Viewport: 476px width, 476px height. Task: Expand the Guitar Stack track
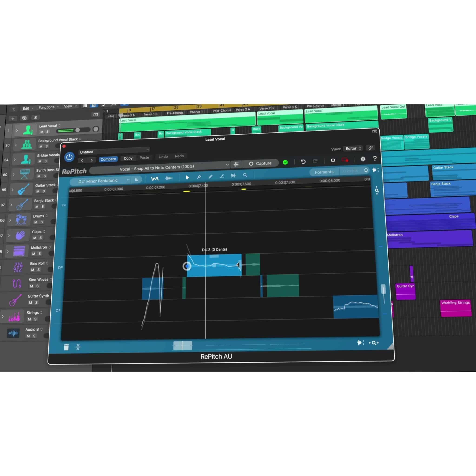point(12,190)
